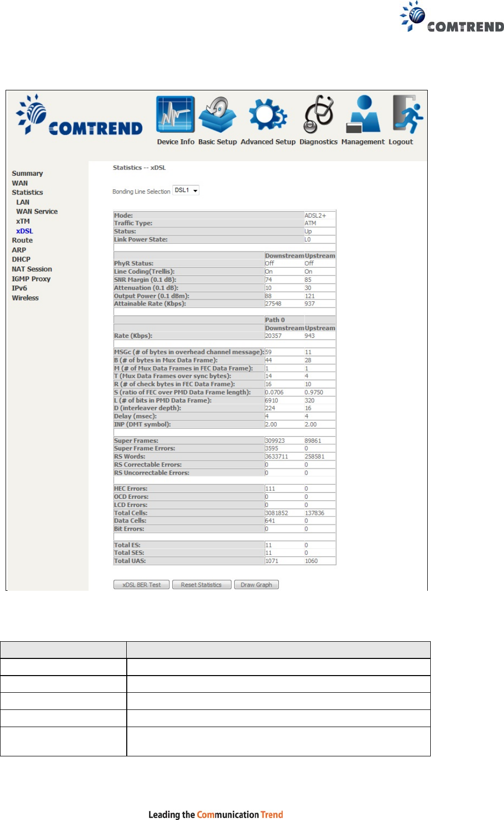The width and height of the screenshot is (504, 820).
Task: Click Reset Statistics button
Action: coord(201,585)
